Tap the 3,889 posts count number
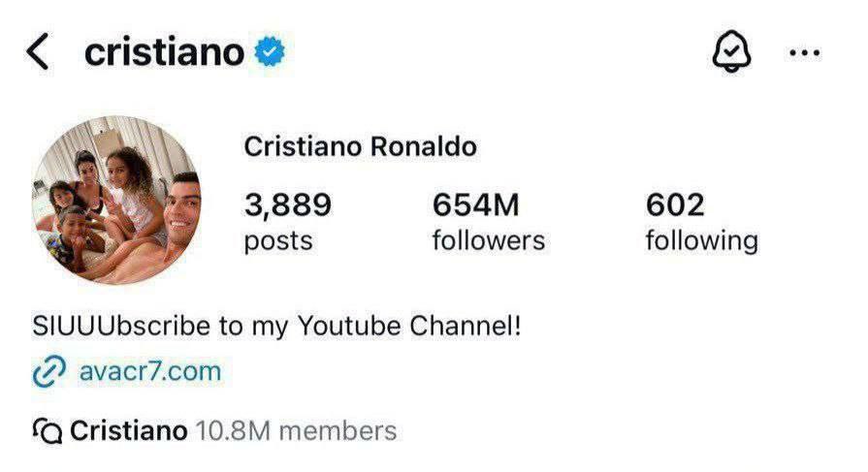Screen dimensions: 868x472 [x=288, y=205]
